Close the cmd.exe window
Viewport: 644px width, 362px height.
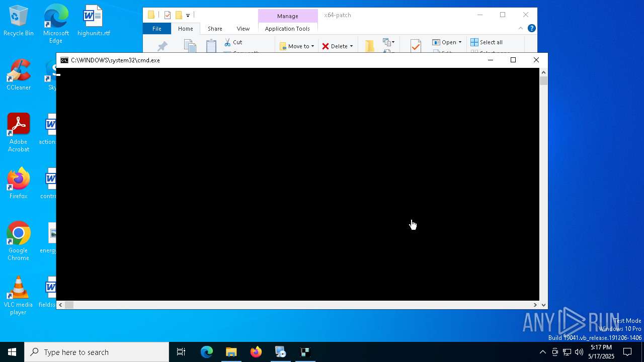[x=536, y=60]
